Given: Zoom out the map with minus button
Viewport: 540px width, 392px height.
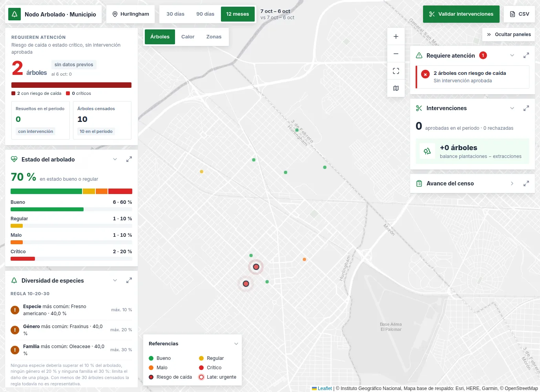Looking at the screenshot, I should (396, 54).
